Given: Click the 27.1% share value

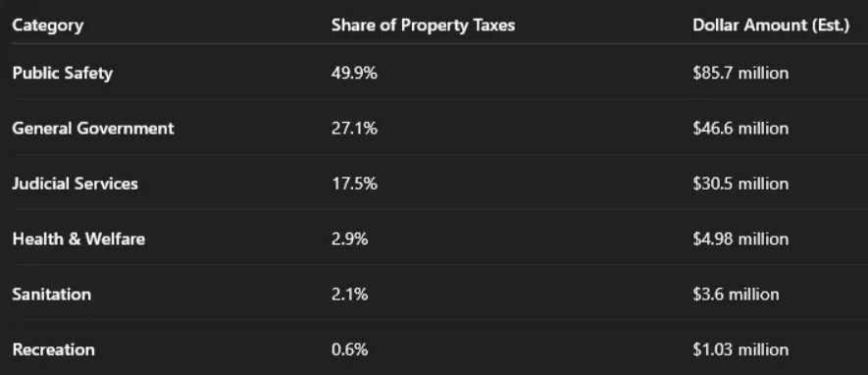Looking at the screenshot, I should pos(354,129).
